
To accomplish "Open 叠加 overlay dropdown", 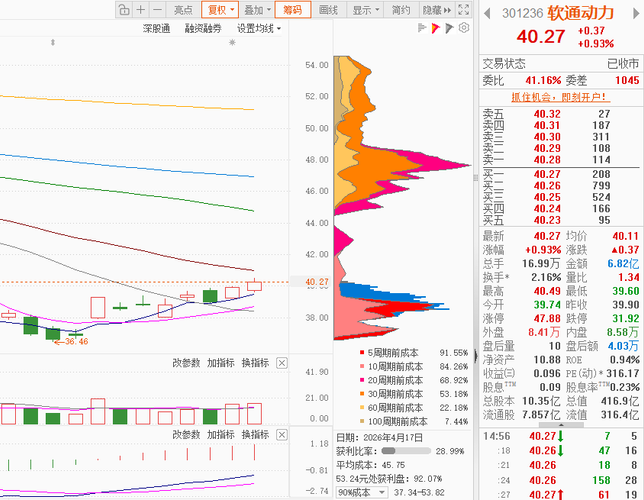I will (x=257, y=9).
